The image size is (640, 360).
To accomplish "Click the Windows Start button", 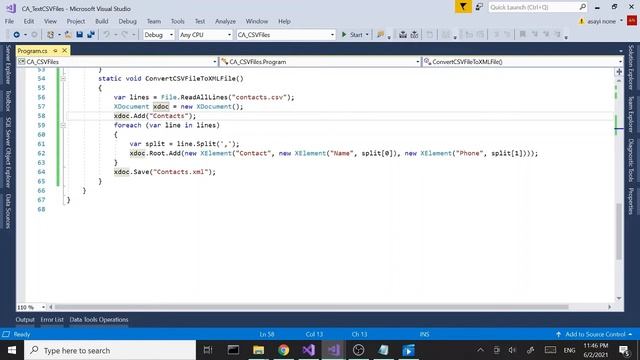I will pyautogui.click(x=12, y=350).
